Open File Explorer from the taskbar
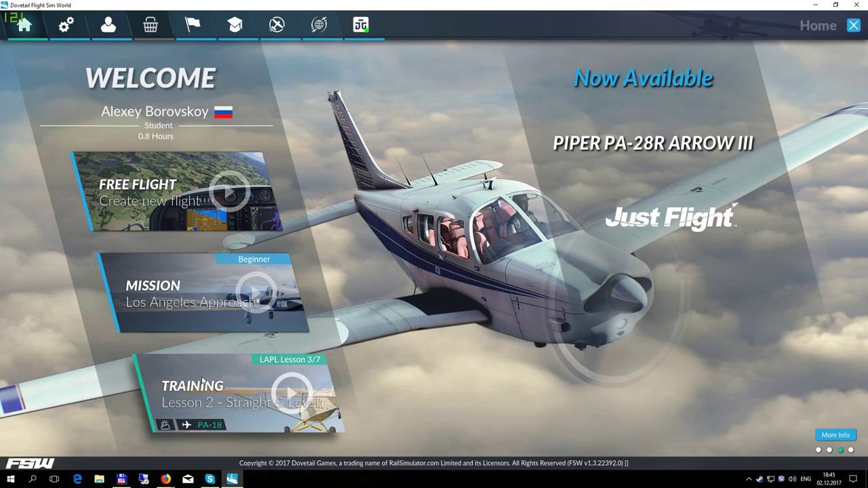Image resolution: width=868 pixels, height=488 pixels. pos(99,479)
